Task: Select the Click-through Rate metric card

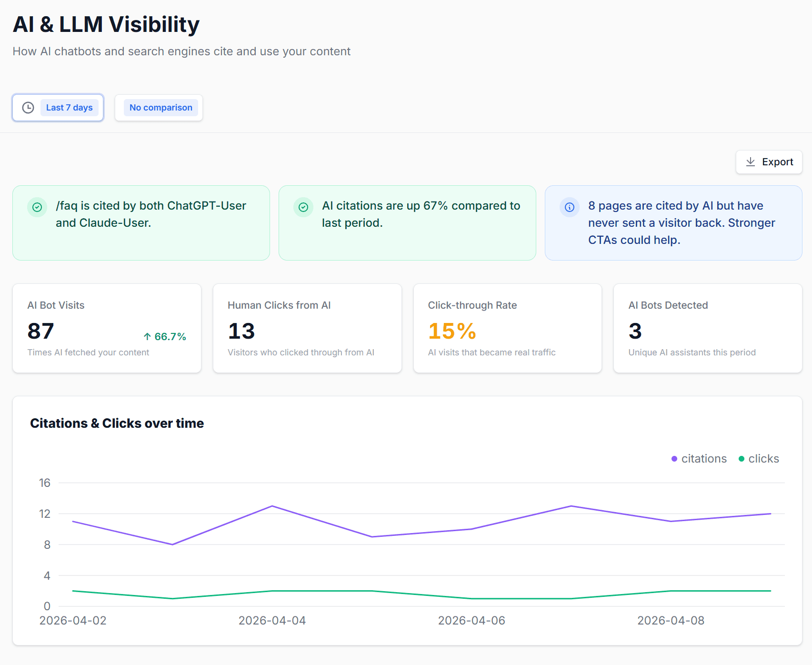Action: pos(507,328)
